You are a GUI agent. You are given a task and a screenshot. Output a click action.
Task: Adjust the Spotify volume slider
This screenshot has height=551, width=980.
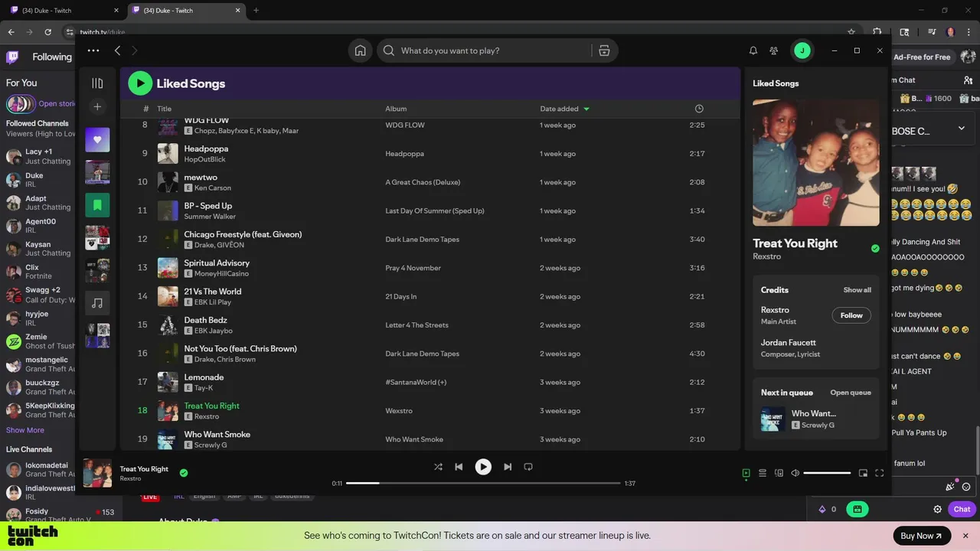point(827,473)
